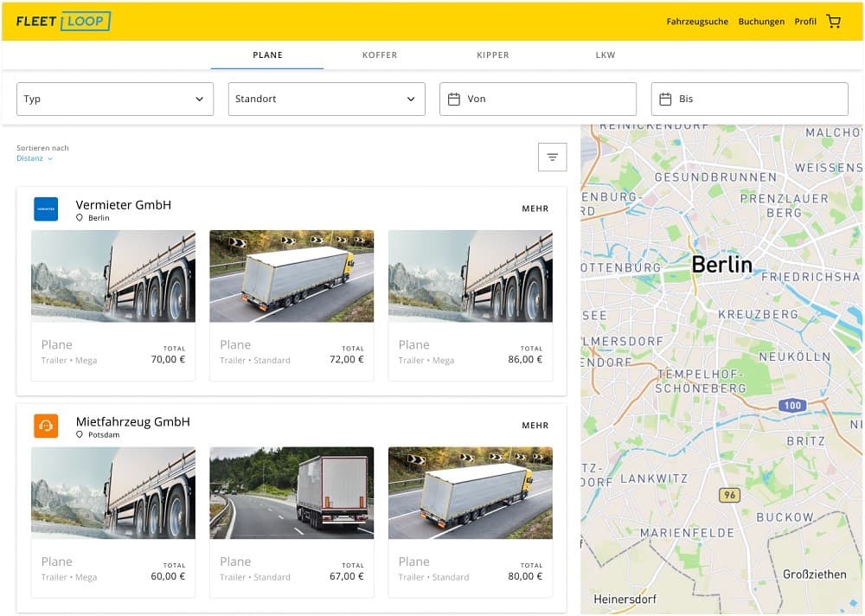Click the Berlin label on the map

pyautogui.click(x=721, y=265)
